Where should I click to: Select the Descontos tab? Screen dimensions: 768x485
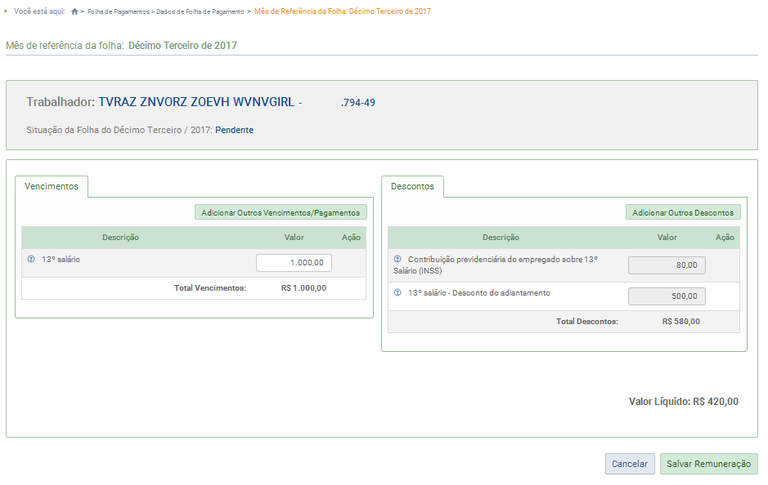click(412, 186)
